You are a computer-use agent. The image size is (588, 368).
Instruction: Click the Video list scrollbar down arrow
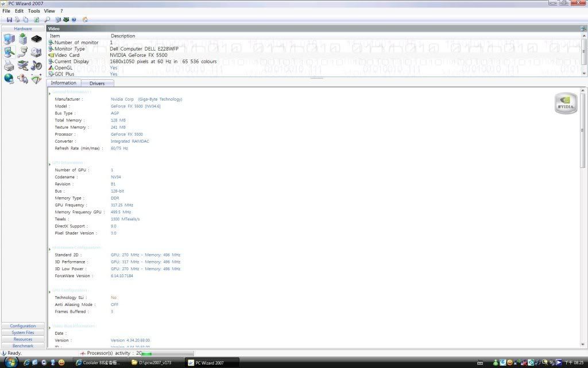coord(583,74)
